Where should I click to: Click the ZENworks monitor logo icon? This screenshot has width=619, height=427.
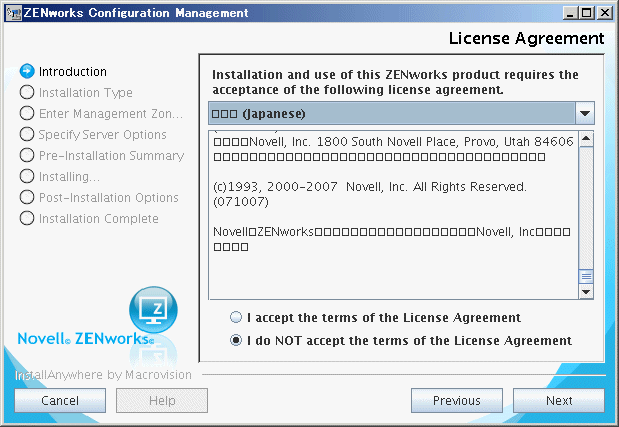153,309
